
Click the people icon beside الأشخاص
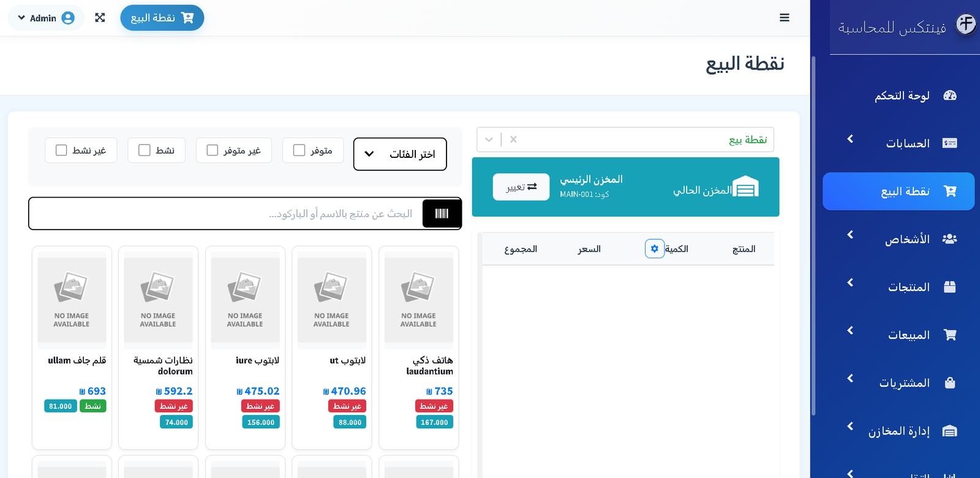[950, 239]
